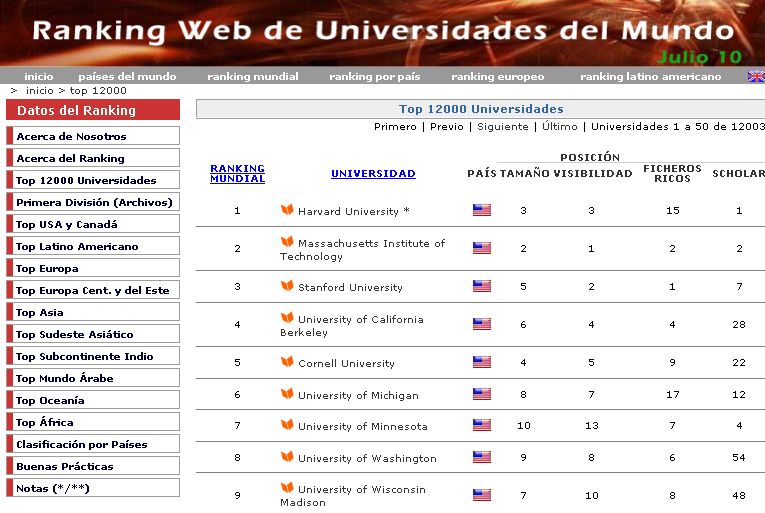Click orange icon beside University of California Berkeley
765x513 pixels.
click(x=287, y=317)
